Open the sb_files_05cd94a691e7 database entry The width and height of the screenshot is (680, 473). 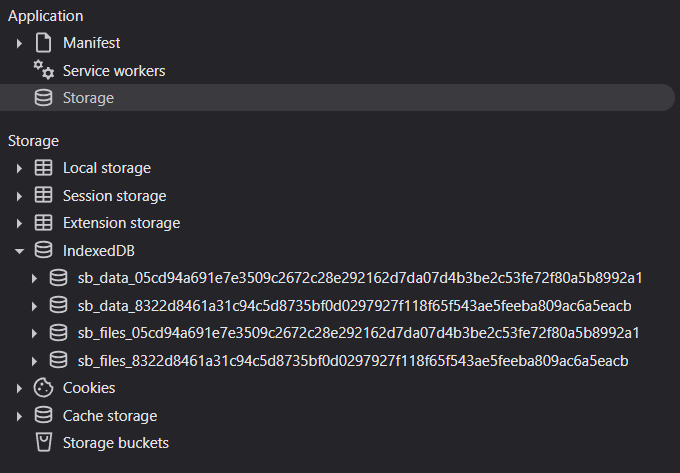[358, 333]
